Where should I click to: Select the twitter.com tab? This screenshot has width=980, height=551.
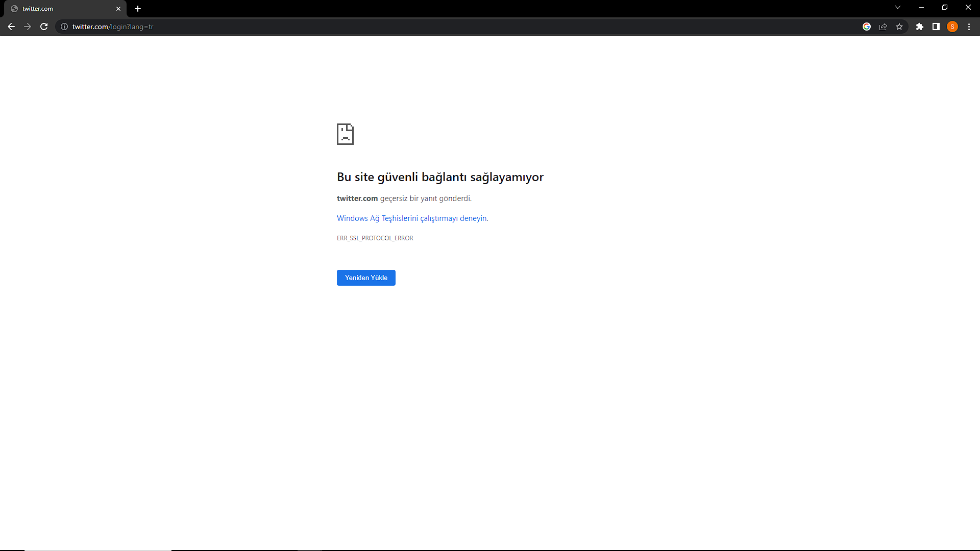pyautogui.click(x=56, y=9)
